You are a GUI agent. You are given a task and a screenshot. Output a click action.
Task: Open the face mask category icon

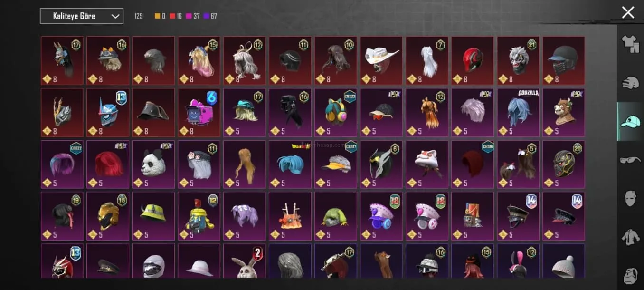pyautogui.click(x=631, y=198)
